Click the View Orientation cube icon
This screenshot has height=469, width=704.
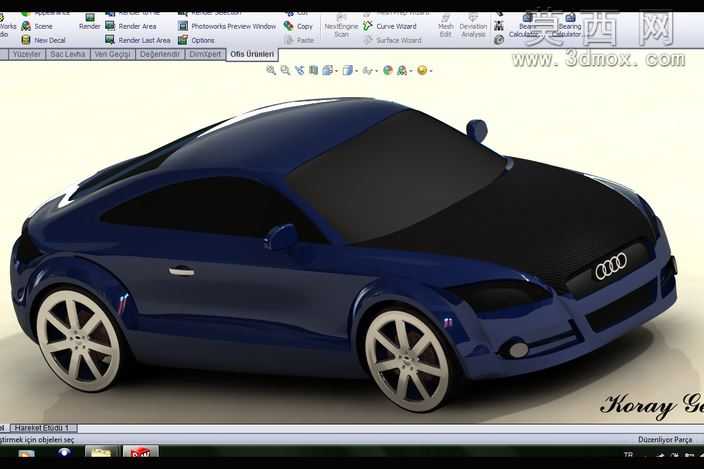[327, 70]
